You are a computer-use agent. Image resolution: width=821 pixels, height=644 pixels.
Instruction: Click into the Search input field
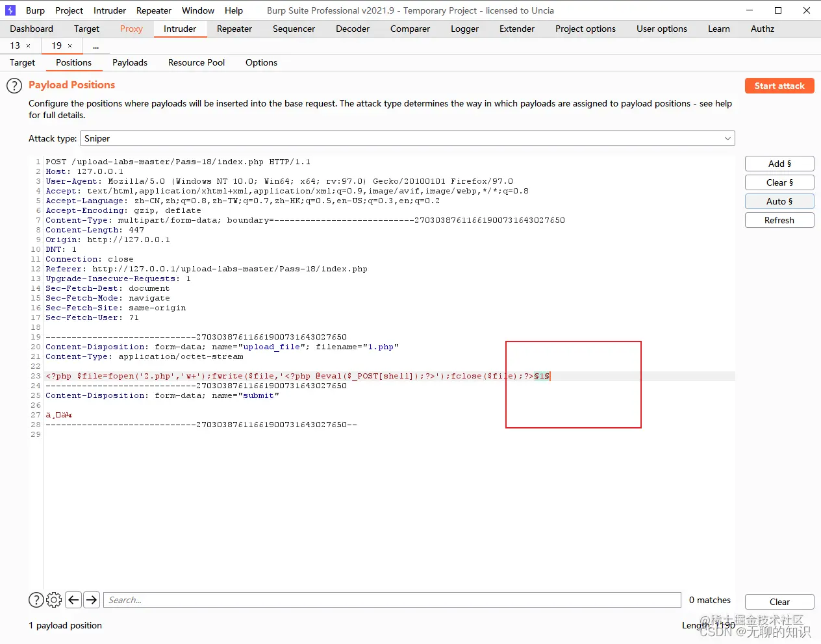(392, 600)
